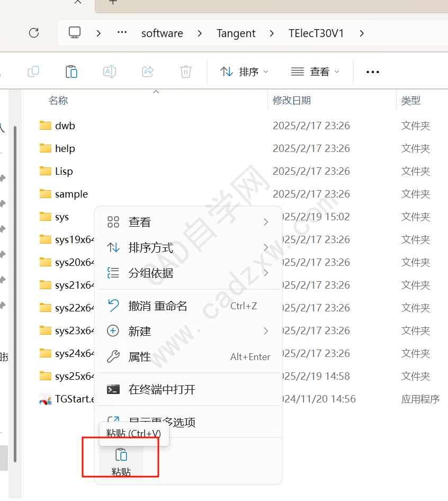Screen dimensions: 448x501
Task: Click the Lisp folder icon
Action: click(x=46, y=171)
